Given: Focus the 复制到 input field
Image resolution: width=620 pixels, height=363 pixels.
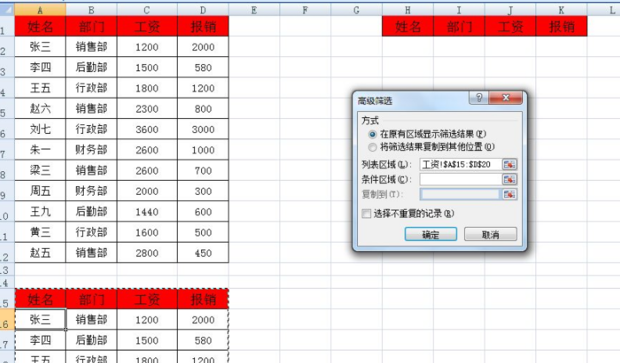Looking at the screenshot, I should coord(460,194).
